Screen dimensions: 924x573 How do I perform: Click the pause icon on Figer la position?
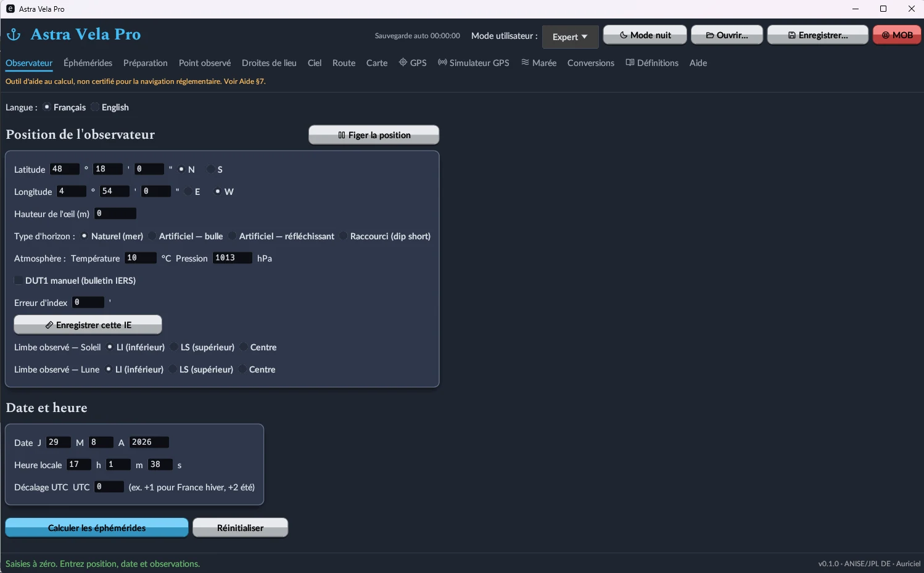[342, 135]
